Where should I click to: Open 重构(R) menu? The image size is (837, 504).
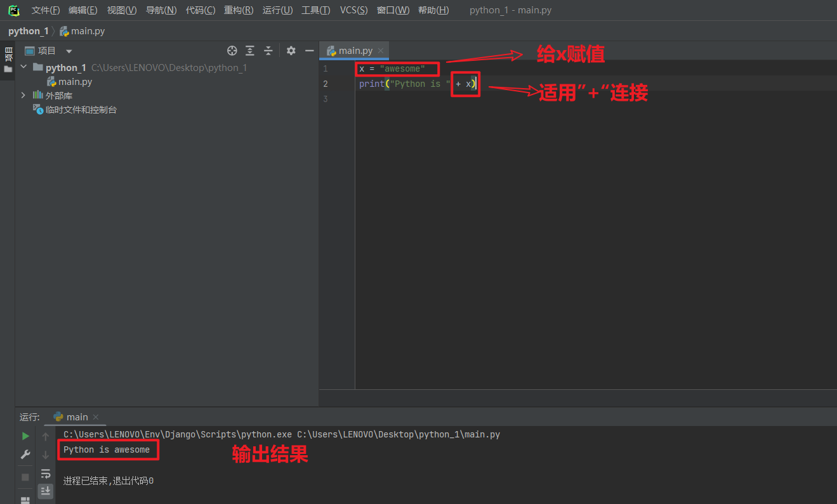click(x=239, y=10)
